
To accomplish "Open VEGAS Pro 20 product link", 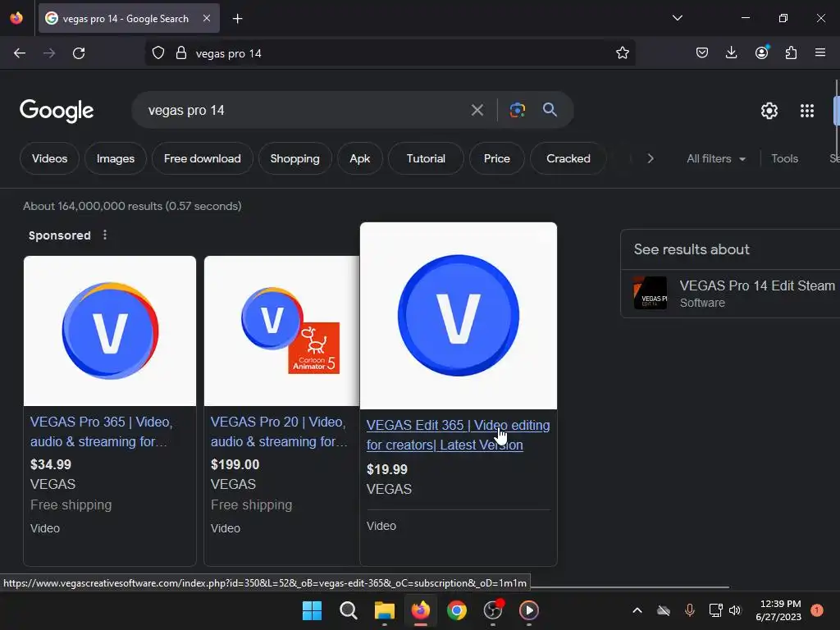I will [279, 431].
